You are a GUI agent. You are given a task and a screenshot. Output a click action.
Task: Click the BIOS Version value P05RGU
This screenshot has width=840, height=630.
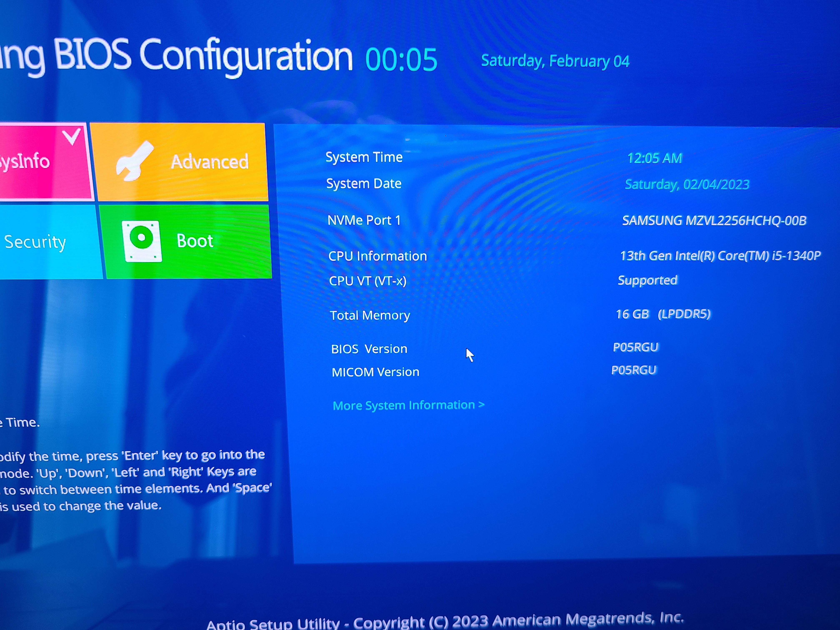click(x=636, y=347)
